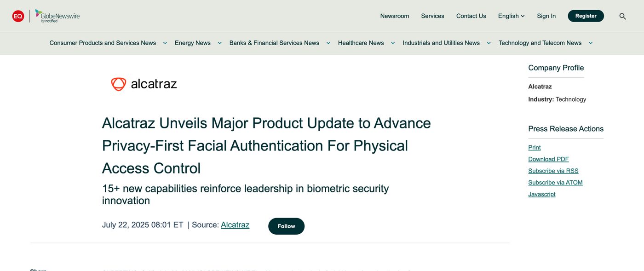Image resolution: width=644 pixels, height=271 pixels.
Task: Click Sign In
Action: 546,16
